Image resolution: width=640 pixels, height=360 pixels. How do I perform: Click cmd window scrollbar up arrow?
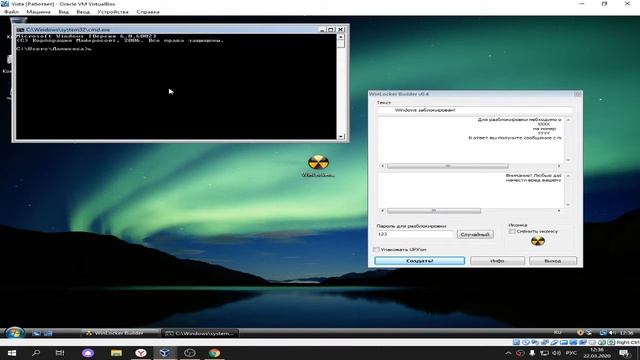341,37
